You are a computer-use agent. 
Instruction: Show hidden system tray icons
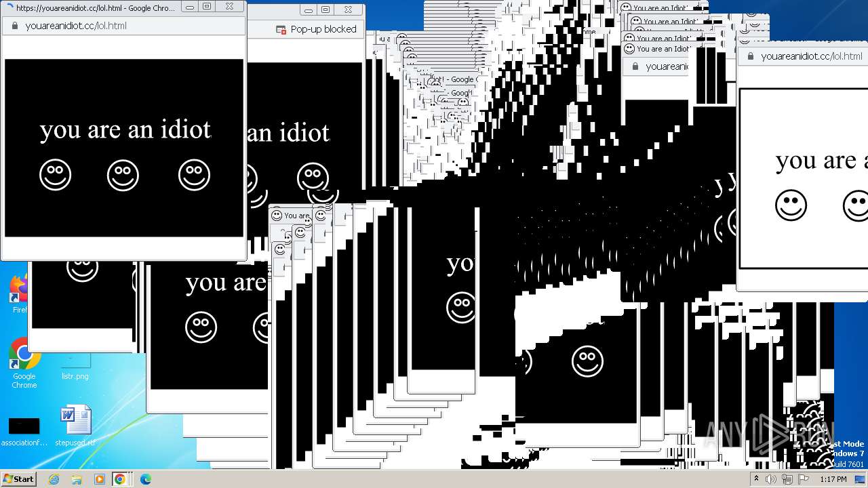pos(756,479)
